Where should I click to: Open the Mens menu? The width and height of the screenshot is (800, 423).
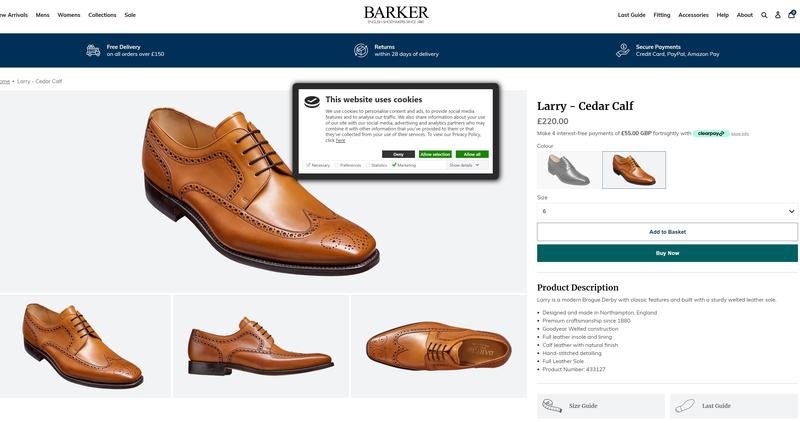42,15
